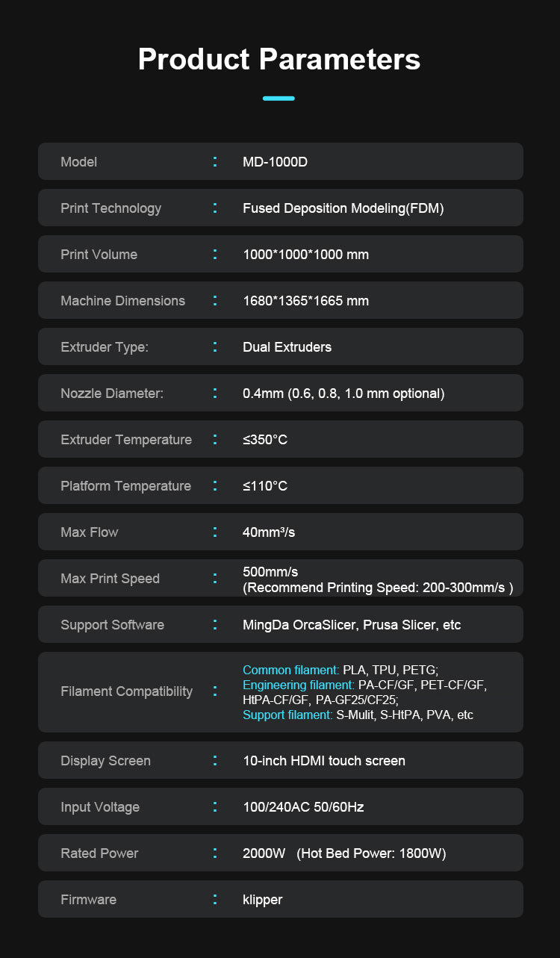Click the Dual Extruders value
Image resolution: width=560 pixels, height=958 pixels.
pyautogui.click(x=287, y=347)
